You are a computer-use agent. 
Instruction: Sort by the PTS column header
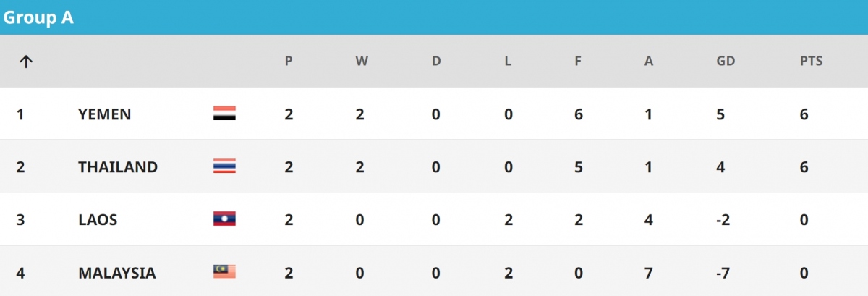[812, 62]
